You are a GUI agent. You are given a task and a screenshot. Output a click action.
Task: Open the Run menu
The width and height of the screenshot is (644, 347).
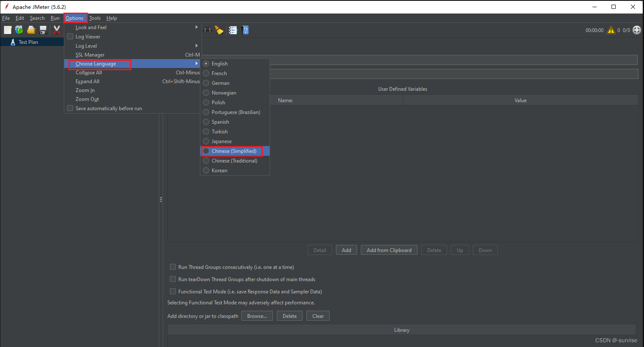[55, 18]
